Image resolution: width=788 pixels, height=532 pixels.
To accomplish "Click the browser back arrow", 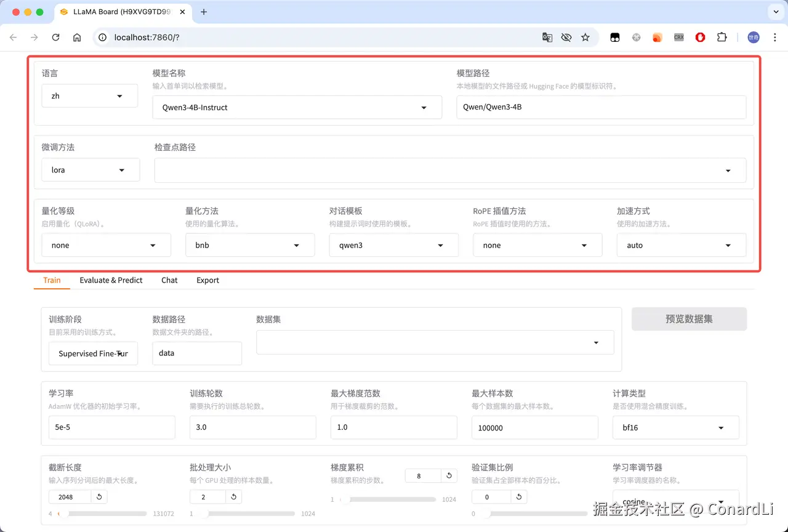I will 14,38.
